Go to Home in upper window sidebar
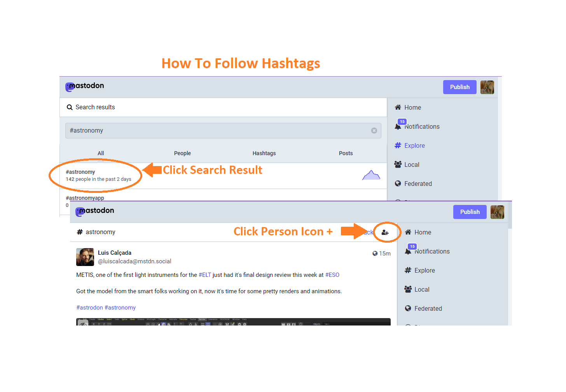 [x=412, y=108]
